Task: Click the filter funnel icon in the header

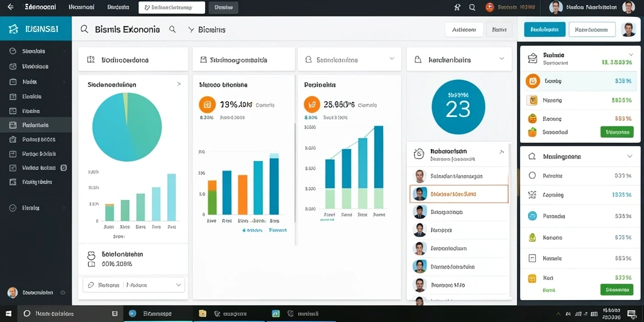Action: 191,30
